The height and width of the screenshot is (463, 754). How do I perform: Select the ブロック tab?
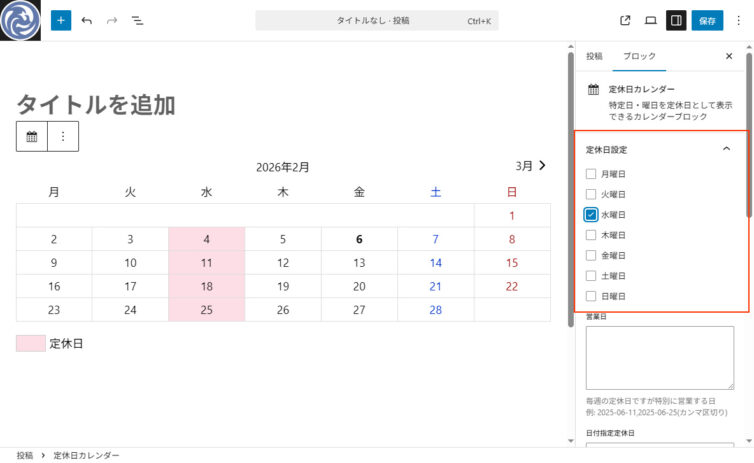(639, 57)
